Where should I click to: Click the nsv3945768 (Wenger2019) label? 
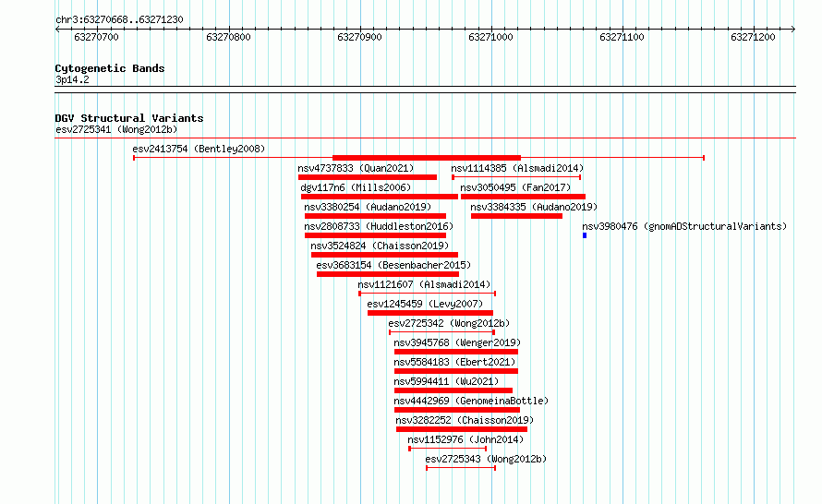[x=457, y=342]
